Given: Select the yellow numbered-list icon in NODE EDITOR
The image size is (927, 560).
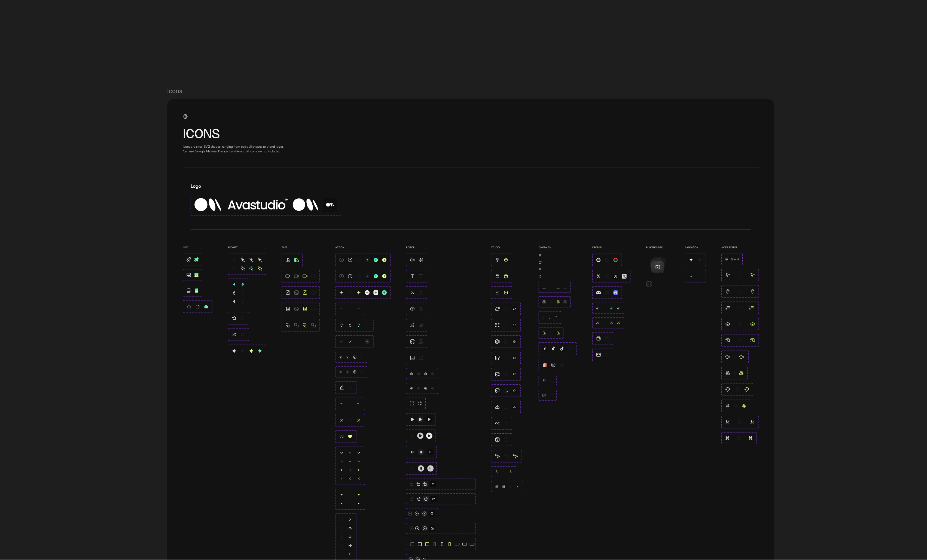Looking at the screenshot, I should (x=751, y=308).
